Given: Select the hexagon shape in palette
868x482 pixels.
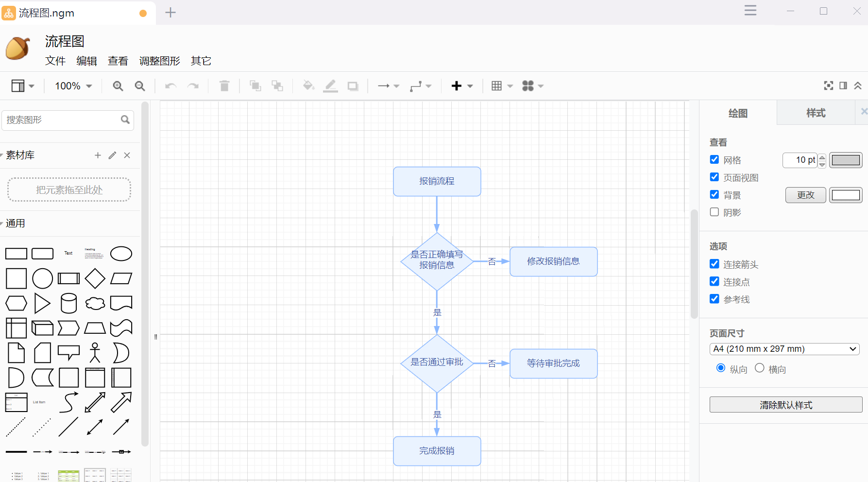Looking at the screenshot, I should [x=16, y=303].
